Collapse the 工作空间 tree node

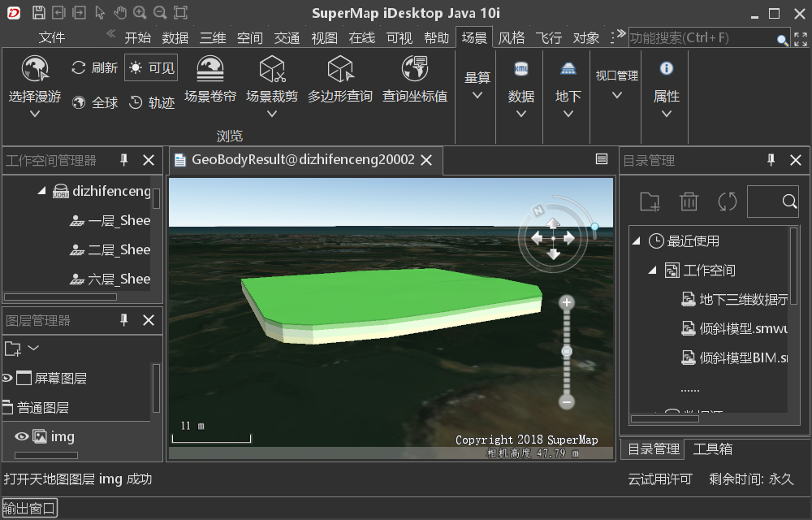tap(653, 270)
